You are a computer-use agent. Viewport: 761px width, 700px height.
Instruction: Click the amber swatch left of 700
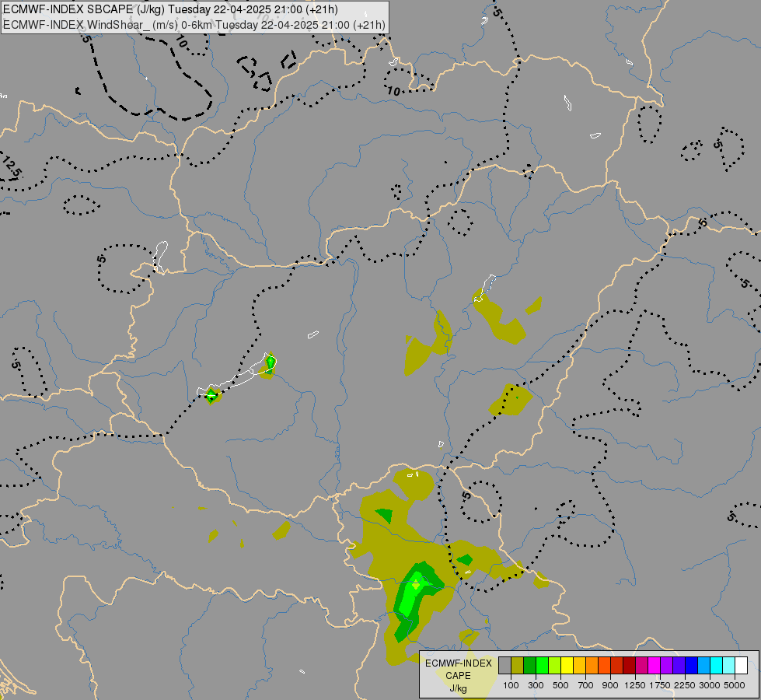(579, 666)
